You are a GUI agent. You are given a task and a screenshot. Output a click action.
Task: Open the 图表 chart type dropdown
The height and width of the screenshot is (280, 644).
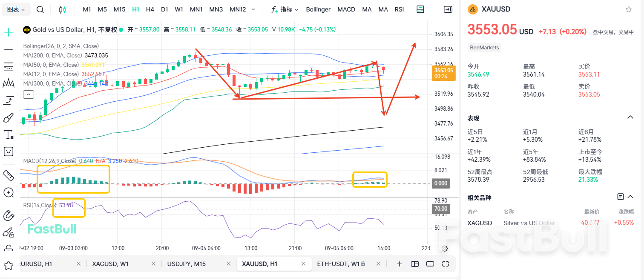coord(16,9)
